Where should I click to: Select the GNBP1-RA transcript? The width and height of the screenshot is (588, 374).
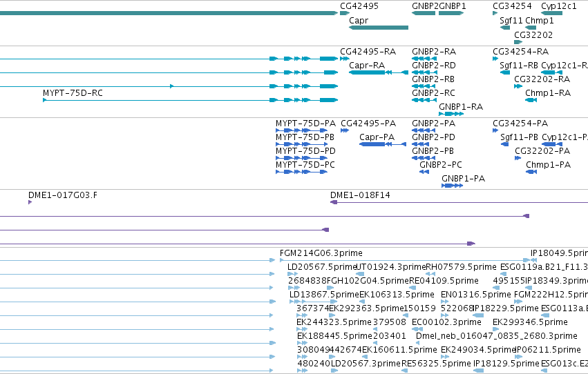(451, 114)
